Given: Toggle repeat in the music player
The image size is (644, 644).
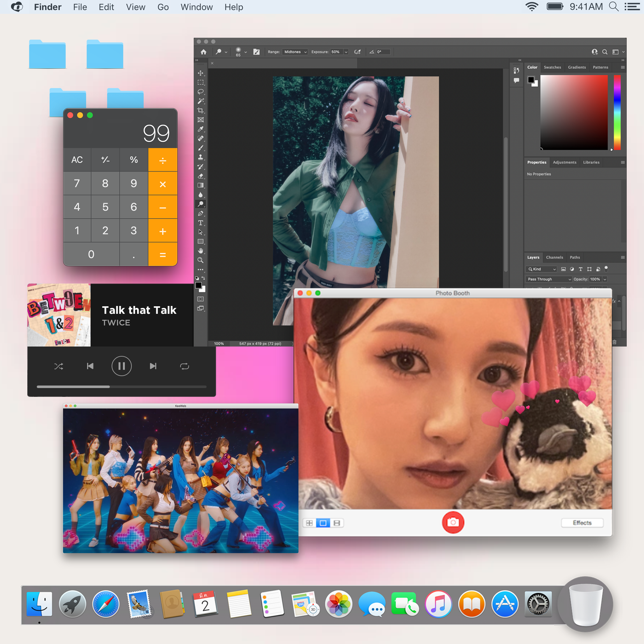Looking at the screenshot, I should [184, 366].
